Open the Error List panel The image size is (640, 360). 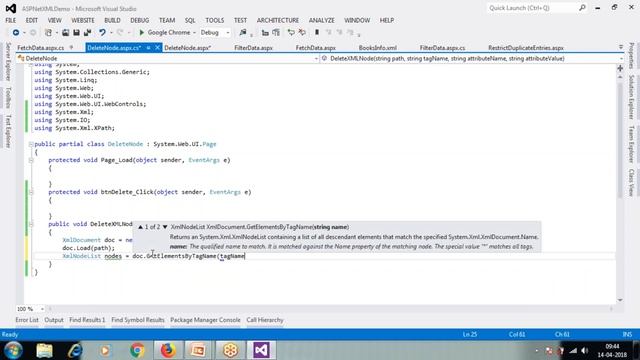[27, 320]
